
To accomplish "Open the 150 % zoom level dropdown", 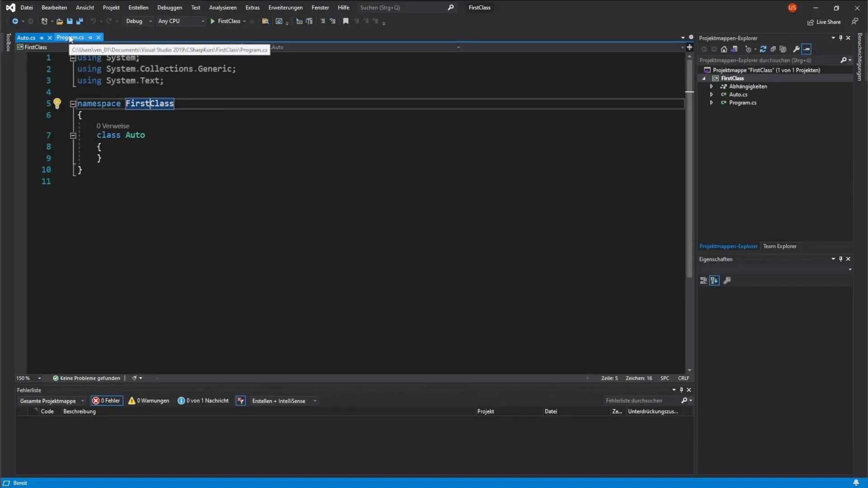I will point(29,378).
